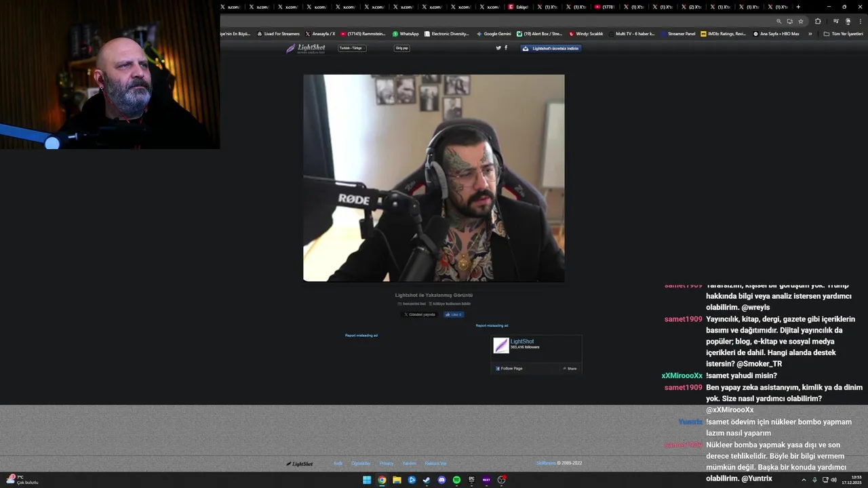Viewport: 868px width, 488px height.
Task: Click the İndir footer link
Action: pyautogui.click(x=338, y=464)
